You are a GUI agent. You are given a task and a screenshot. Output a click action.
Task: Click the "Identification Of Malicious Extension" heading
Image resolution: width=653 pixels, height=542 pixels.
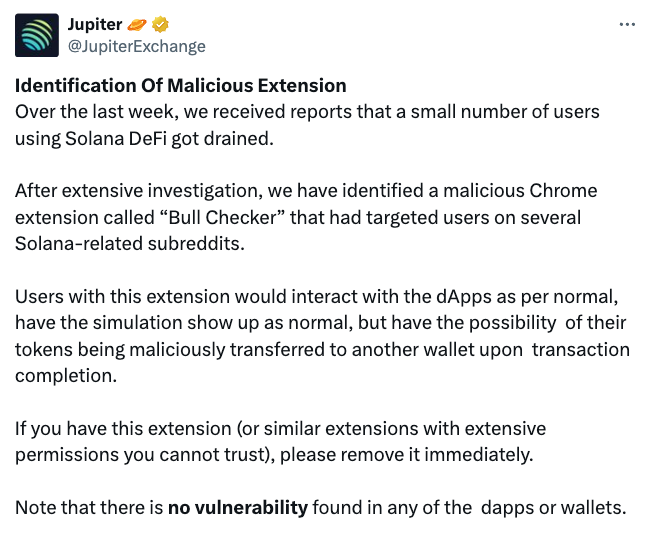point(181,85)
